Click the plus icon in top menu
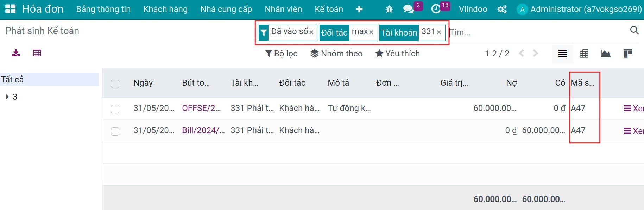Viewport: 644px width, 210px height. pyautogui.click(x=359, y=9)
